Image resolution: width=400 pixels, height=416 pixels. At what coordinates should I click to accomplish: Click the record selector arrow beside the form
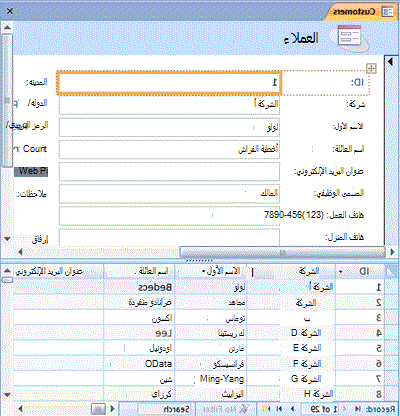tap(390, 62)
